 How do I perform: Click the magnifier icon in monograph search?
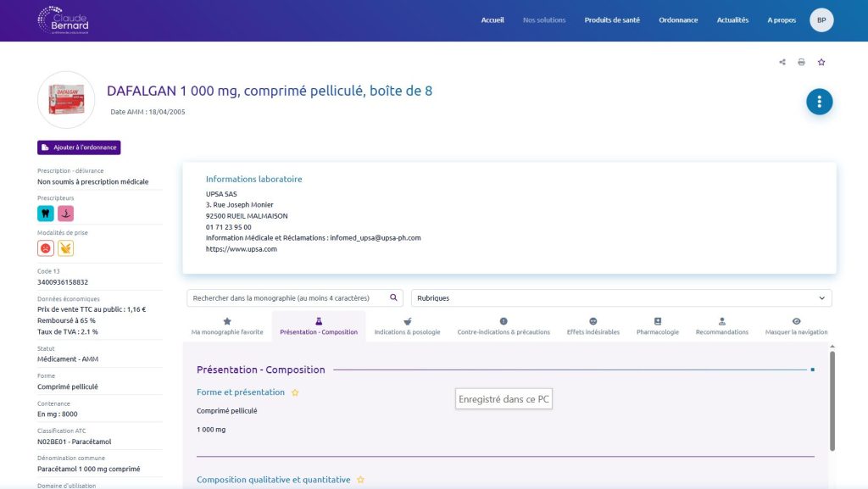pos(393,298)
